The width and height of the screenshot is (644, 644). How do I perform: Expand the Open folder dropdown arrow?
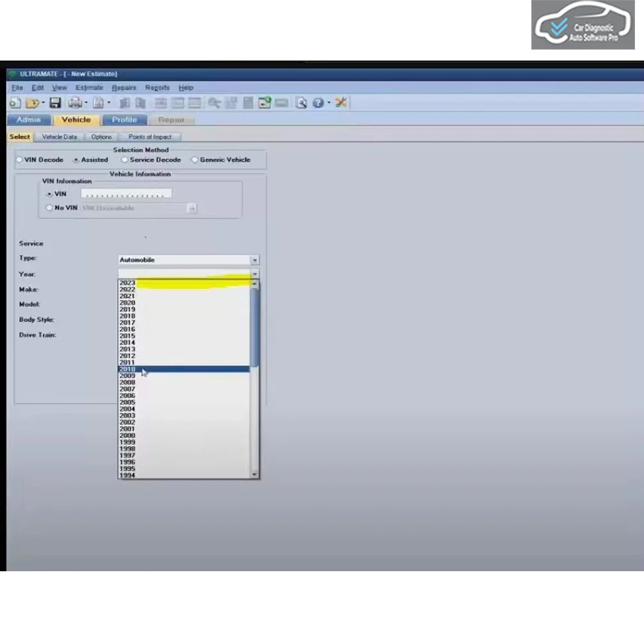[43, 102]
